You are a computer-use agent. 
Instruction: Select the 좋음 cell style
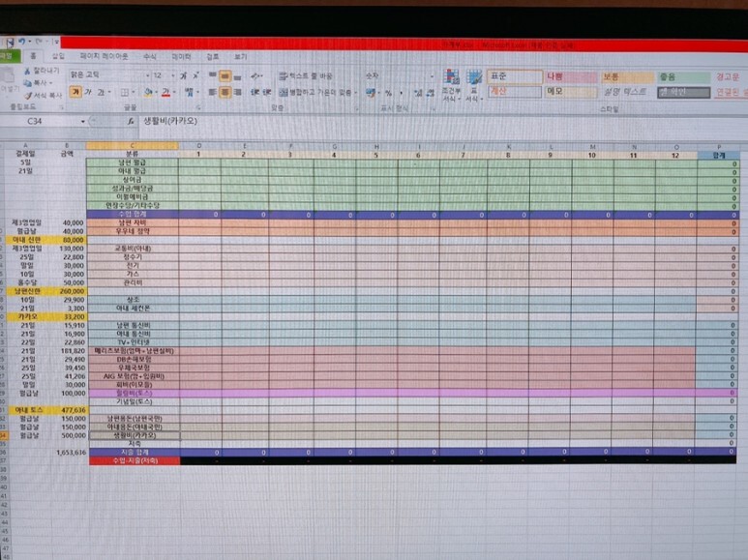click(x=683, y=77)
